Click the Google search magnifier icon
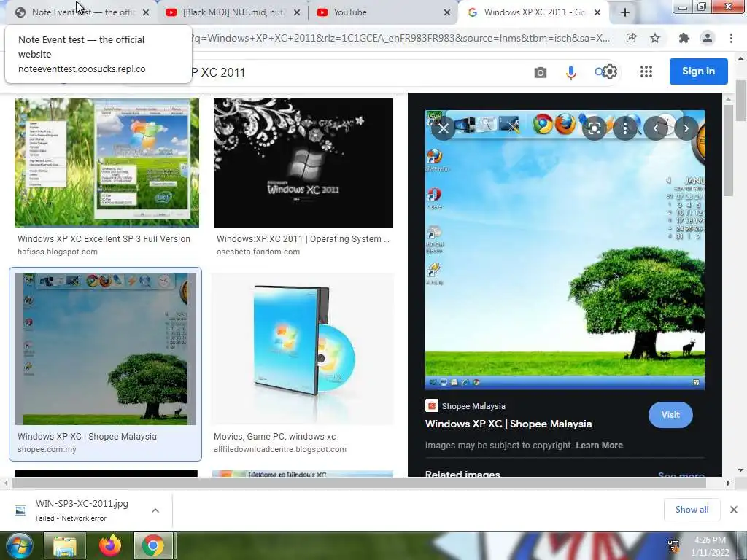The image size is (747, 560). click(598, 72)
